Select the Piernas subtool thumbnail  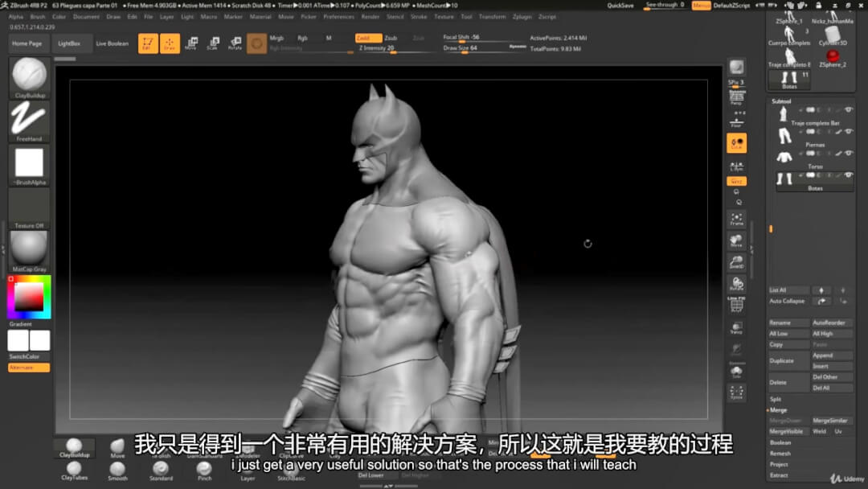coord(784,135)
